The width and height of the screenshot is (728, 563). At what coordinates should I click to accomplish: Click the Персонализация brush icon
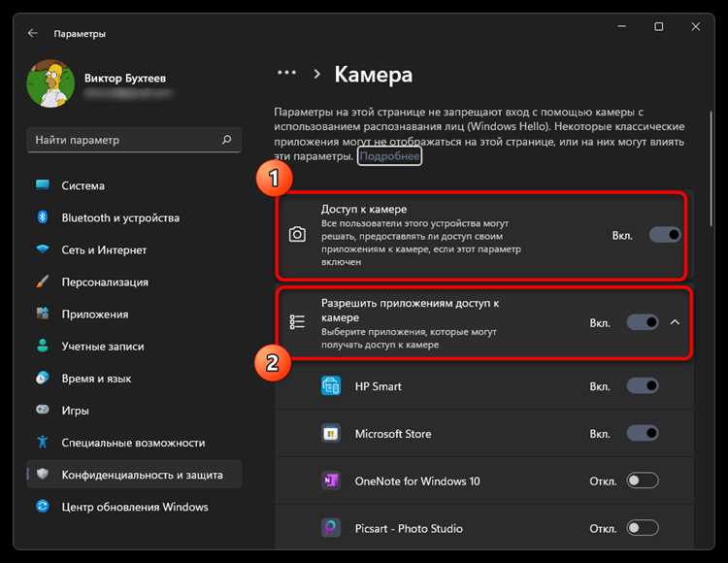(43, 281)
